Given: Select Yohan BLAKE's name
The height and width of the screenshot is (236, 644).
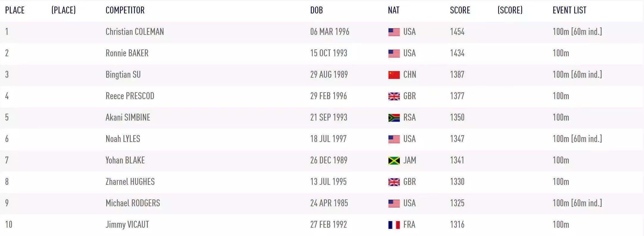Looking at the screenshot, I should [x=125, y=160].
